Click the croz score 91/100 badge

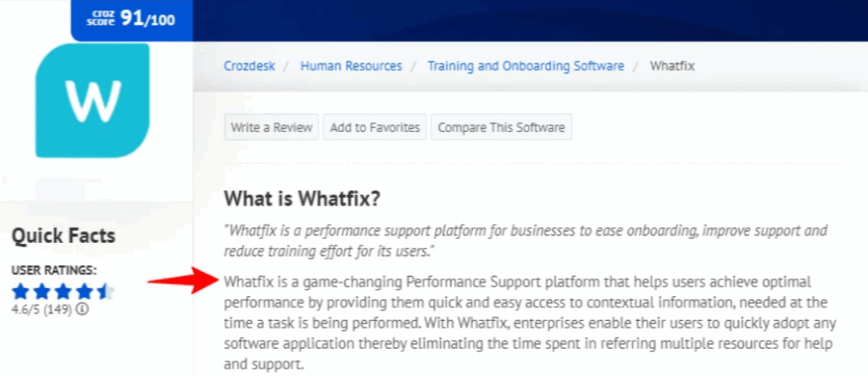tap(131, 19)
